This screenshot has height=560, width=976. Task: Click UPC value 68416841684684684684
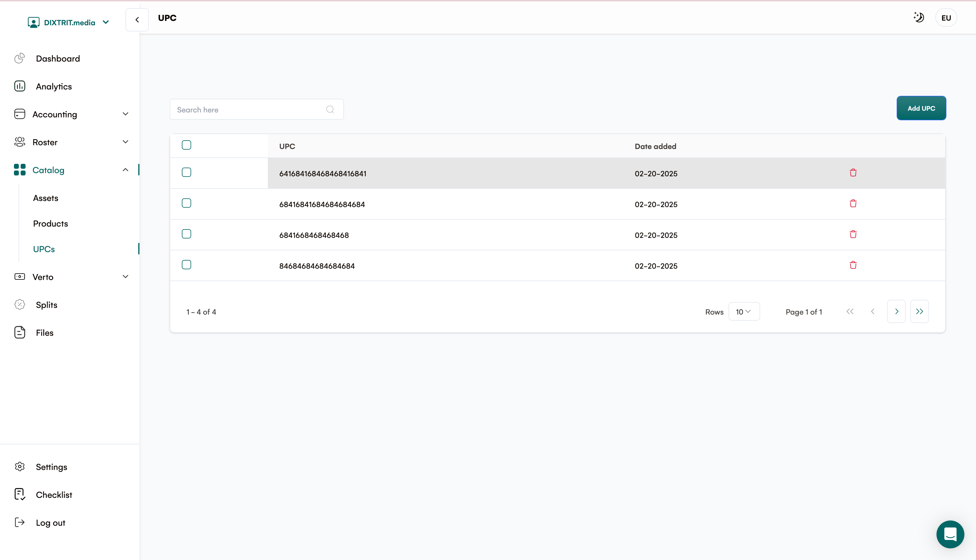click(x=322, y=204)
